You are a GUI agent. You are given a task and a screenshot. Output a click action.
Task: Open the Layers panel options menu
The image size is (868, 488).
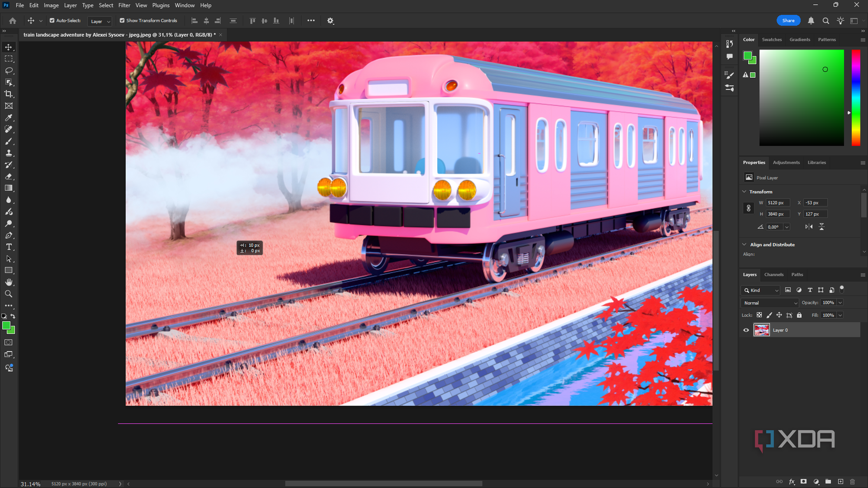(863, 274)
